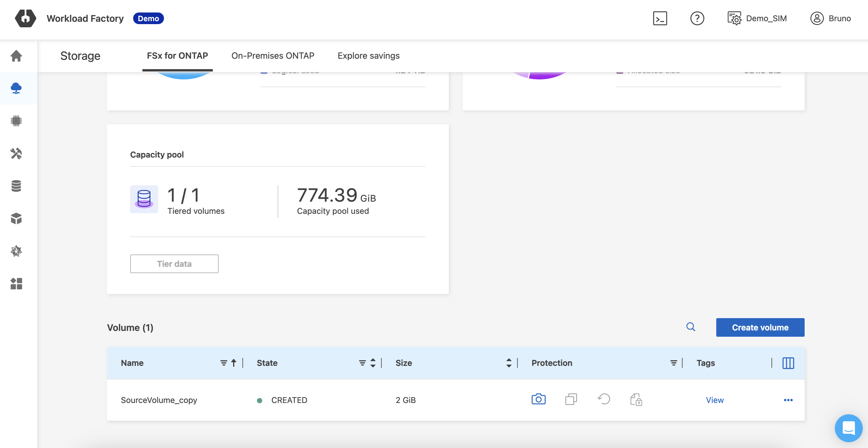Click the Create volume button

(760, 327)
